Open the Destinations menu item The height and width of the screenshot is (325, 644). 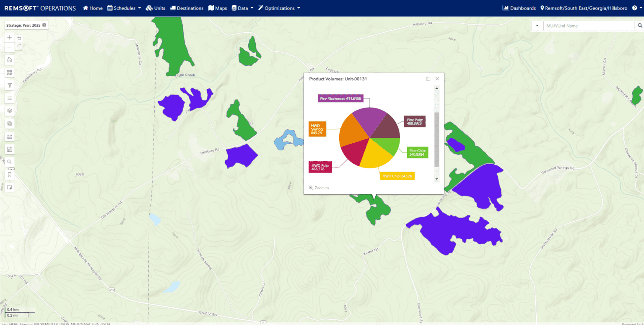point(187,8)
